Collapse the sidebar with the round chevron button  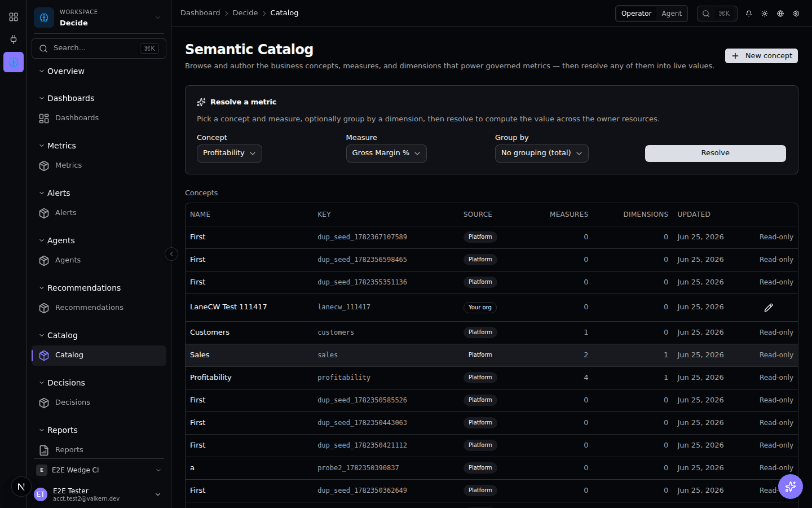tap(171, 254)
